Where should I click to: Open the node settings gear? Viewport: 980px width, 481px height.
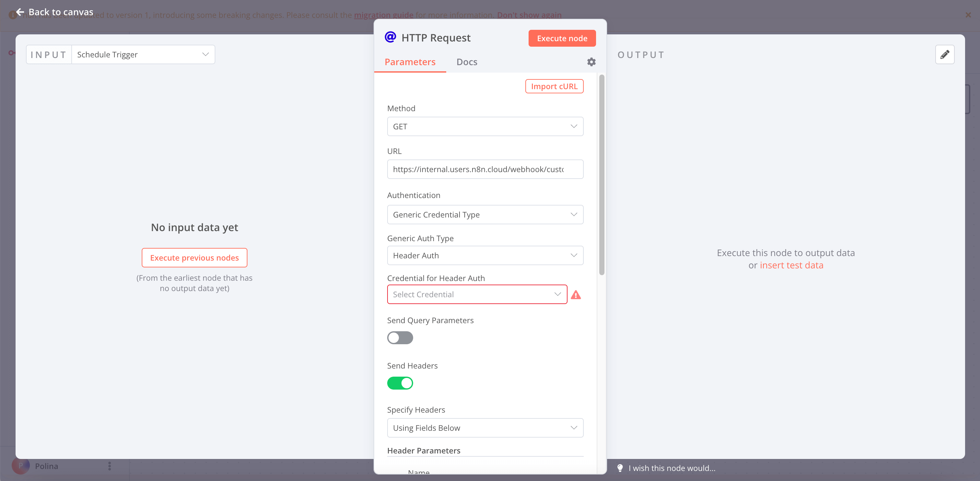[x=591, y=62]
